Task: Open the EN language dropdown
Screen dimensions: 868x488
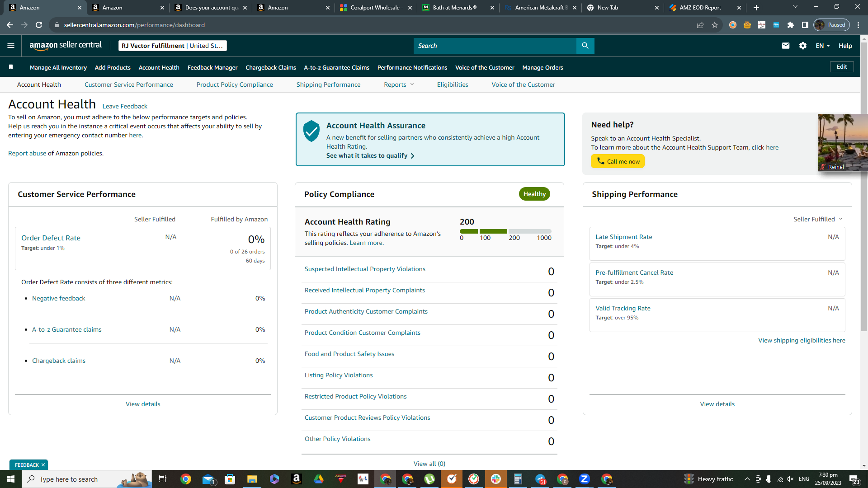Action: click(x=823, y=46)
